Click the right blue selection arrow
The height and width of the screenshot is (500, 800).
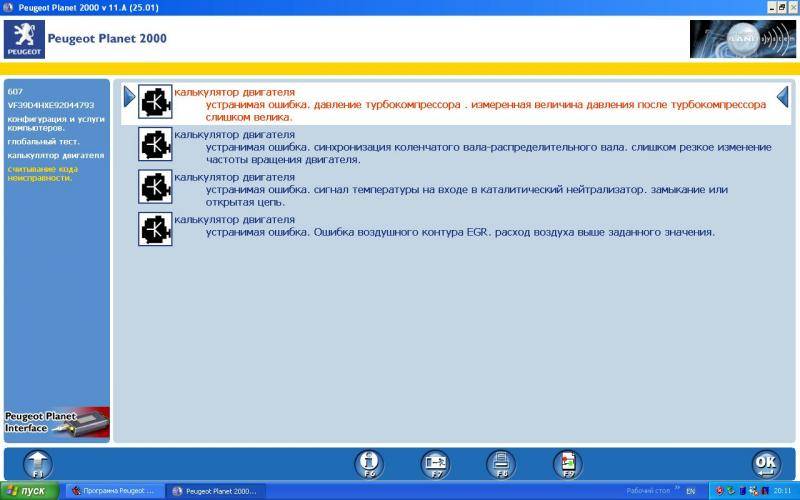click(x=783, y=96)
